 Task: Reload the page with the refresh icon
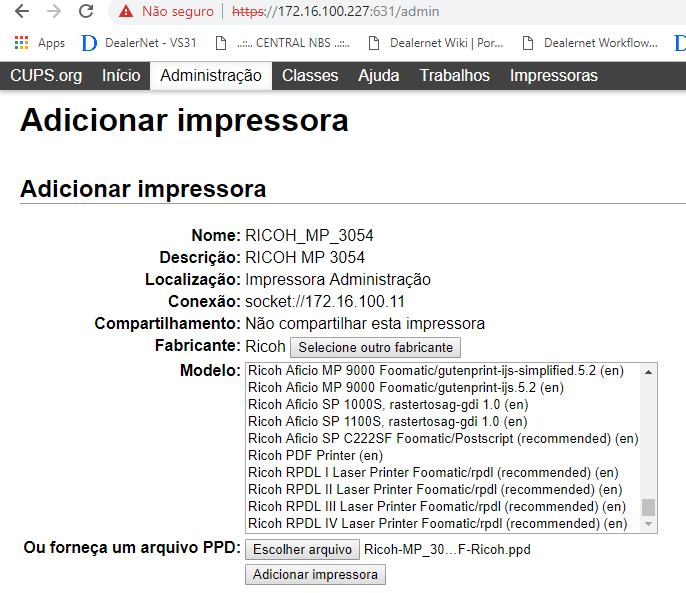pos(86,11)
